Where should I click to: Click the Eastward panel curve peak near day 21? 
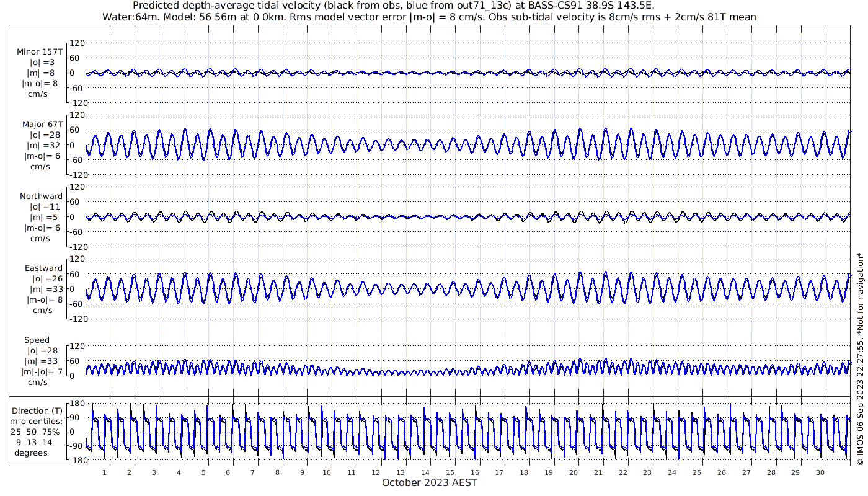pos(605,273)
